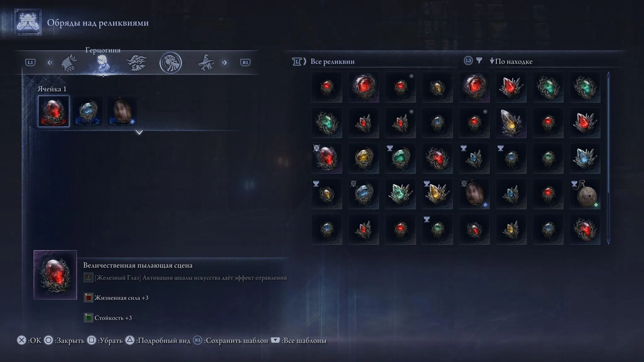Go to previous characters with the left double chevron
This screenshot has width=644, height=362.
click(x=50, y=63)
